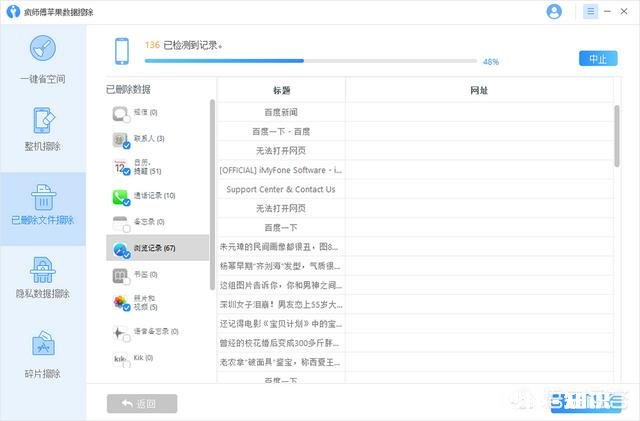The width and height of the screenshot is (640, 421).
Task: Toggle checkbox for 书签 (0)
Action: (x=127, y=281)
